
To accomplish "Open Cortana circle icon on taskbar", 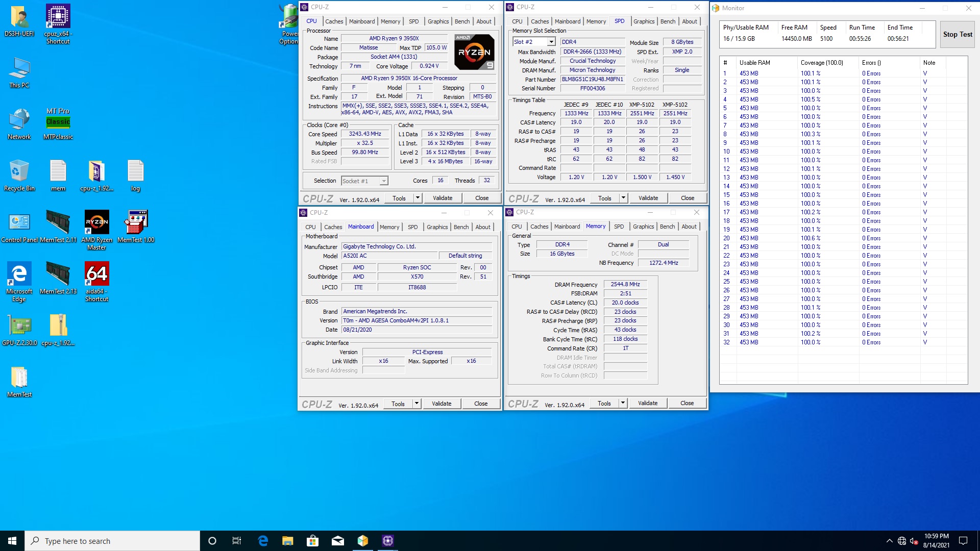I will [212, 541].
